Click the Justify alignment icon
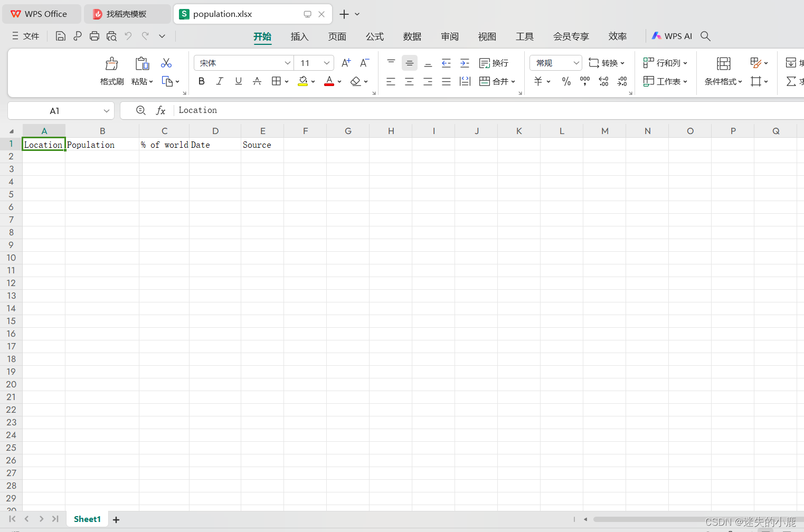The height and width of the screenshot is (532, 804). click(x=446, y=81)
